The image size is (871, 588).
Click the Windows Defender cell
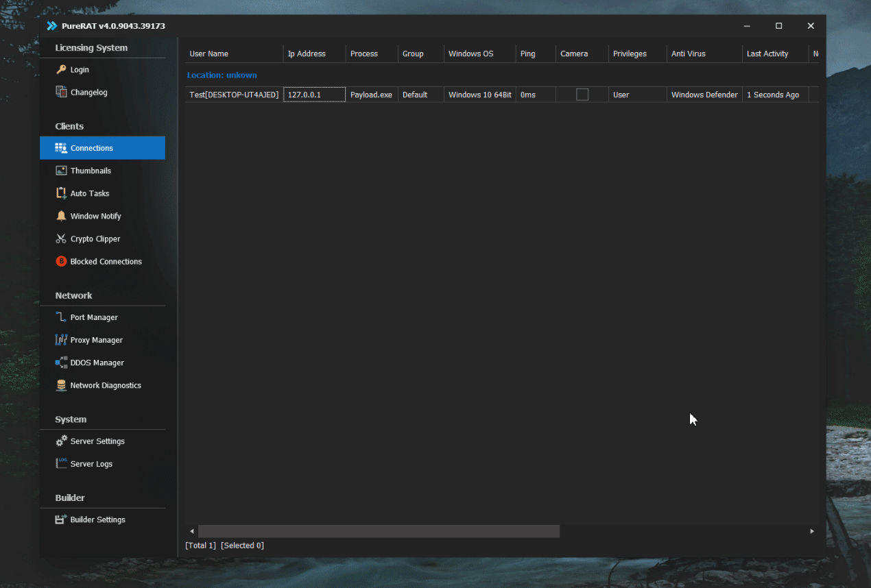[x=704, y=95]
